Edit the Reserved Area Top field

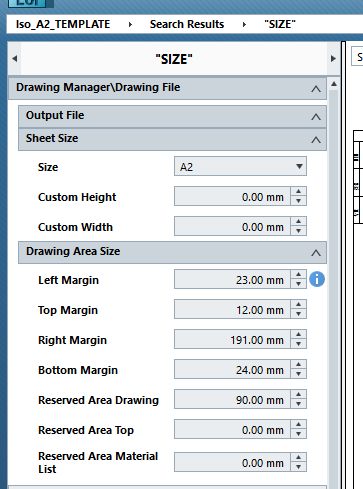232,429
